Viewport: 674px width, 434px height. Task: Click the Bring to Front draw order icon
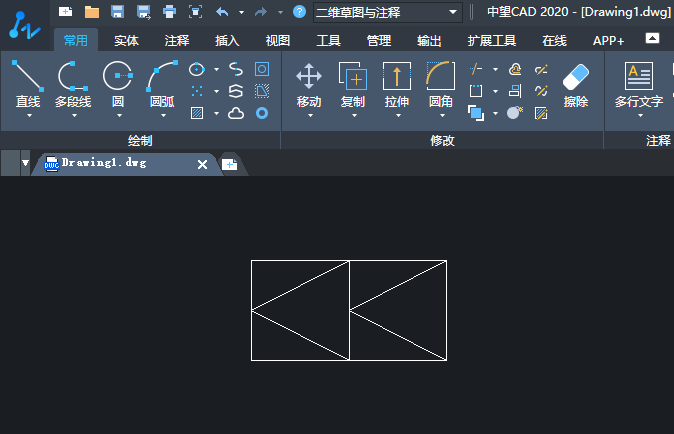(x=476, y=113)
